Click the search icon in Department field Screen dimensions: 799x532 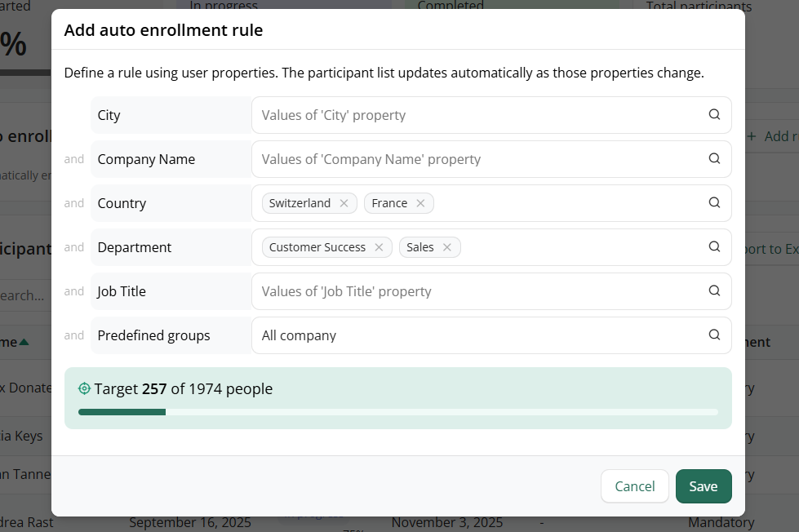[714, 247]
